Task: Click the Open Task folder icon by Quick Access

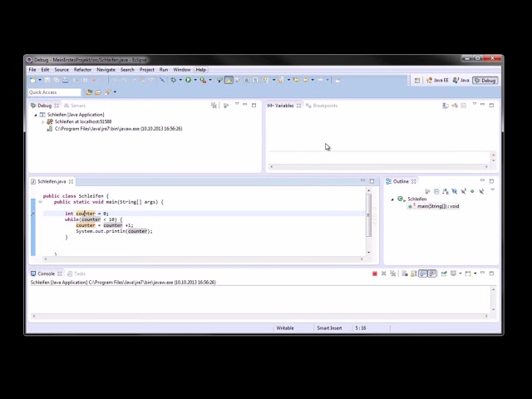Action: [x=98, y=92]
